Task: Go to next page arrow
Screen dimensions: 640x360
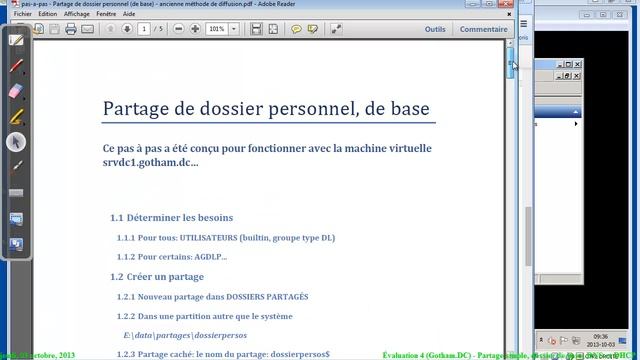Action: click(127, 29)
